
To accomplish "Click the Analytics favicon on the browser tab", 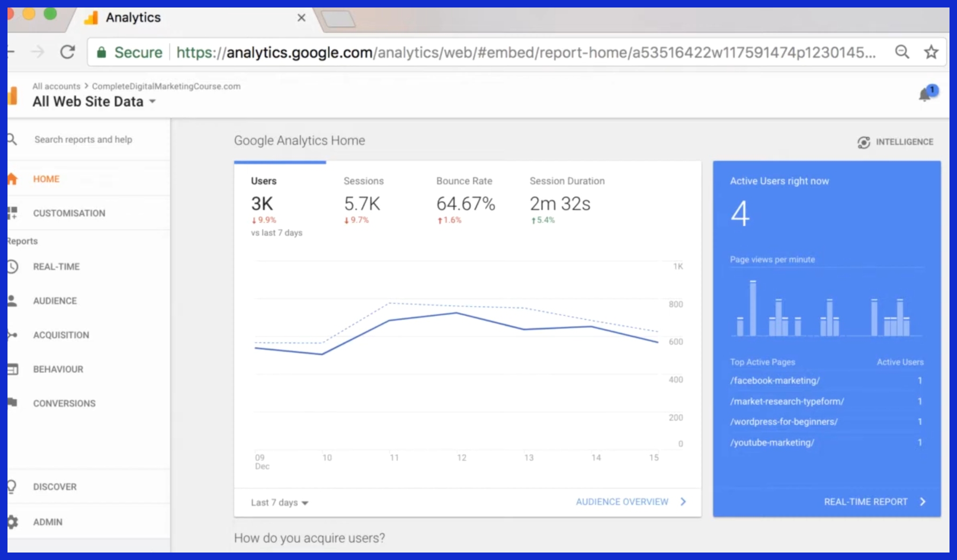I will 91,18.
